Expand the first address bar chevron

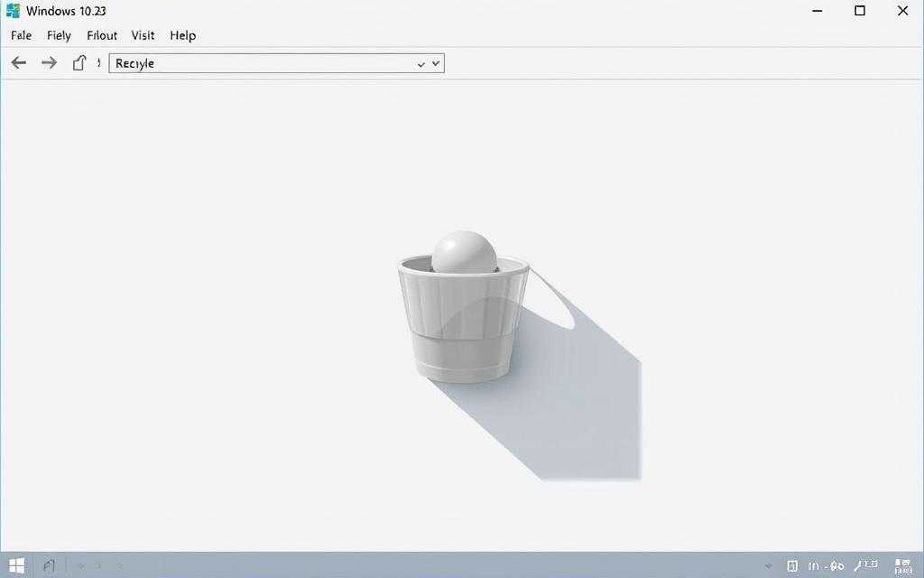[x=421, y=64]
